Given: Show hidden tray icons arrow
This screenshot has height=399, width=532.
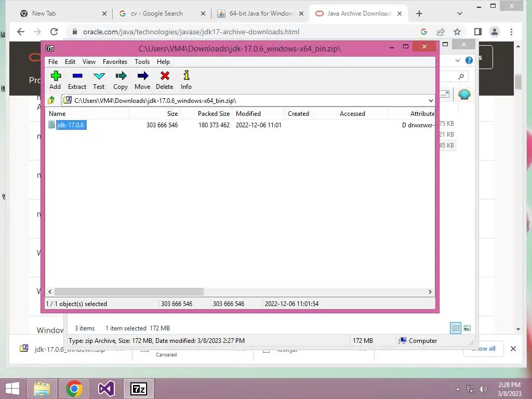Looking at the screenshot, I should tap(458, 389).
